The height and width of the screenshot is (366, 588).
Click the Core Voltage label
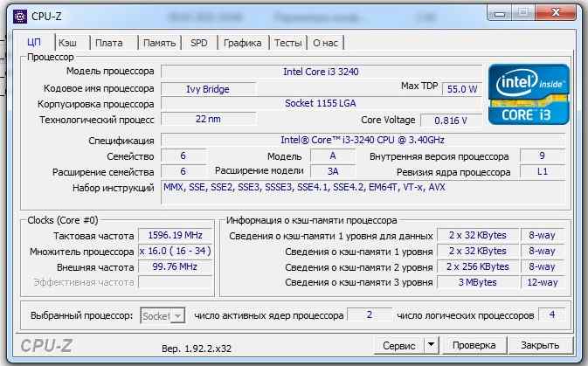click(388, 120)
